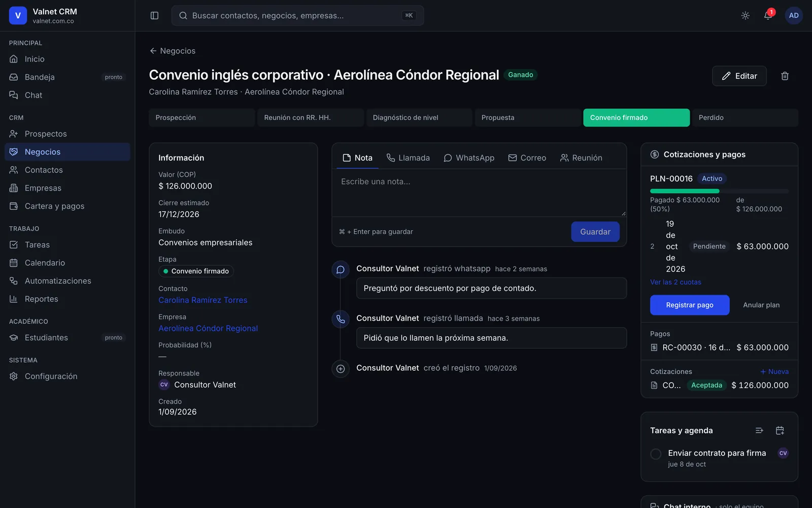Screen dimensions: 812x508
Task: Mark Enviar contrato para firma as done
Action: tap(656, 454)
